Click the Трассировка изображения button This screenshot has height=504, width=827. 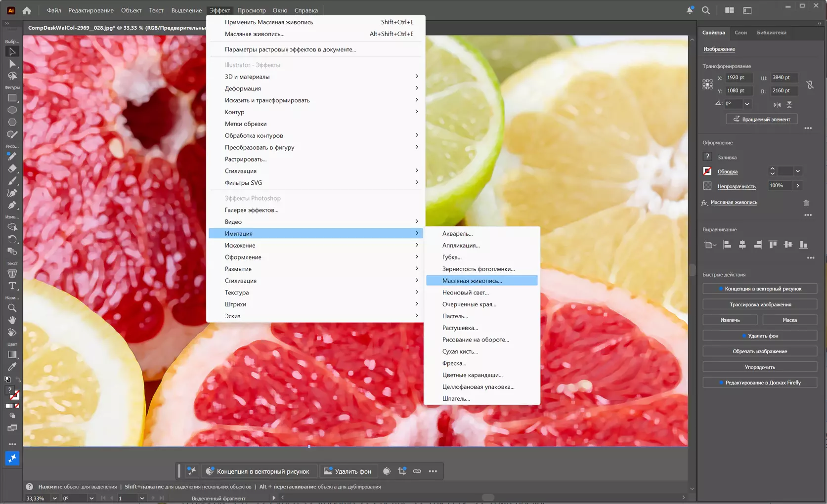(x=760, y=304)
